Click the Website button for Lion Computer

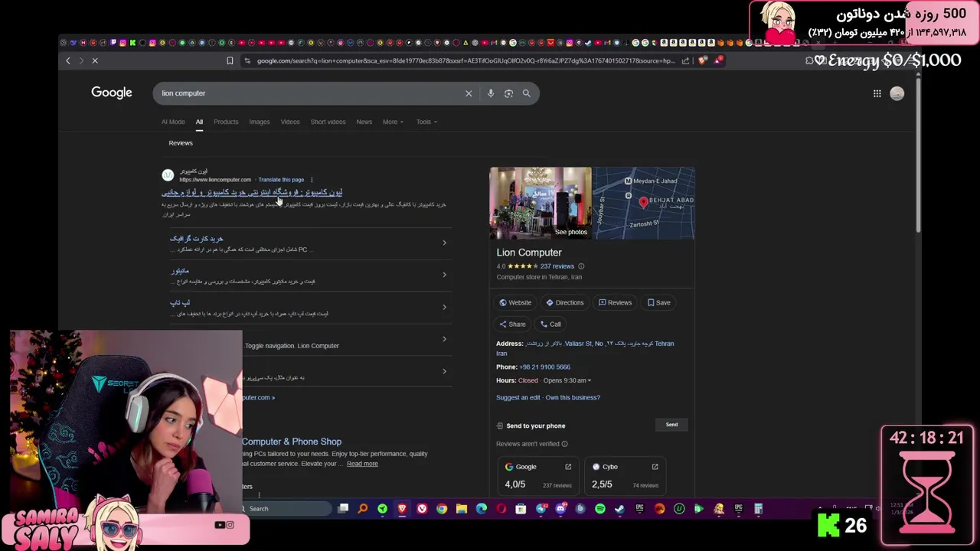click(x=515, y=302)
